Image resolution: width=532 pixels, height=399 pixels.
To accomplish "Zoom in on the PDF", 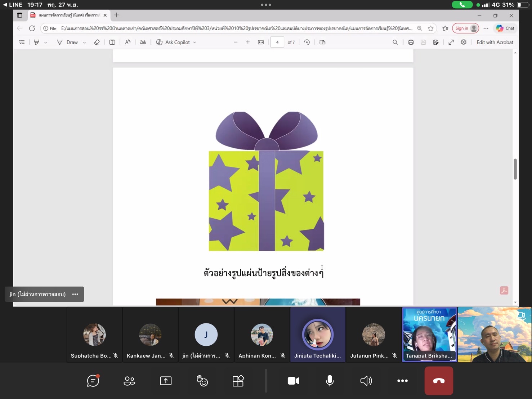I will tap(248, 42).
